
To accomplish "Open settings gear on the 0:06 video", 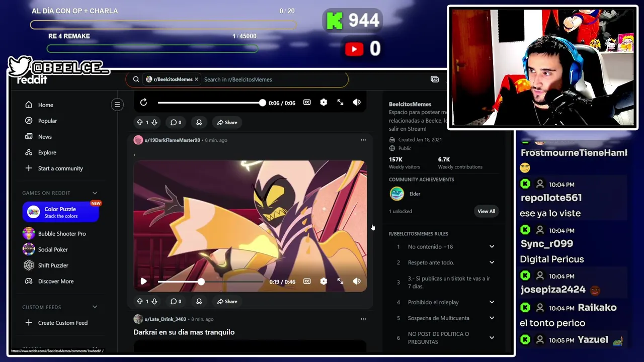I will [324, 103].
